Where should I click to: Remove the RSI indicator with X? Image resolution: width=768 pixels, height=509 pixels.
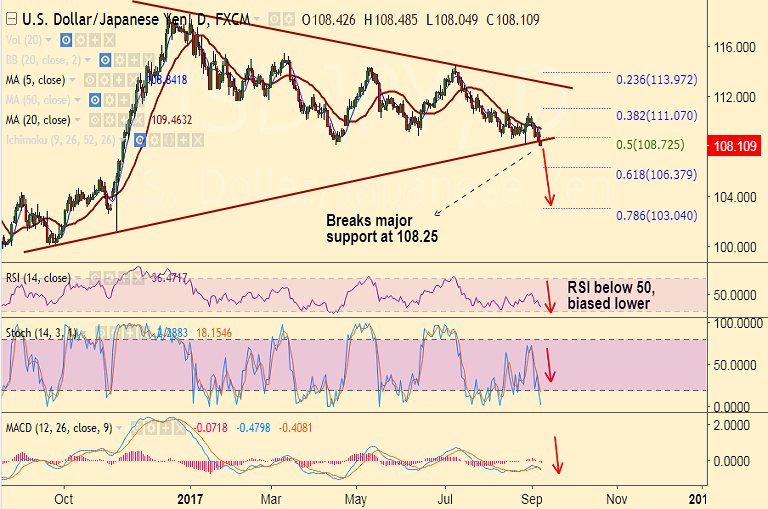(x=138, y=278)
